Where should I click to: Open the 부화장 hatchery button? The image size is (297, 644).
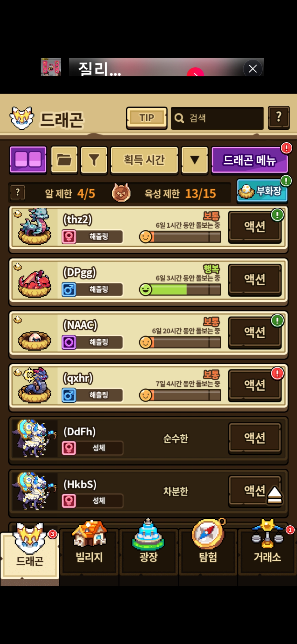tap(262, 191)
